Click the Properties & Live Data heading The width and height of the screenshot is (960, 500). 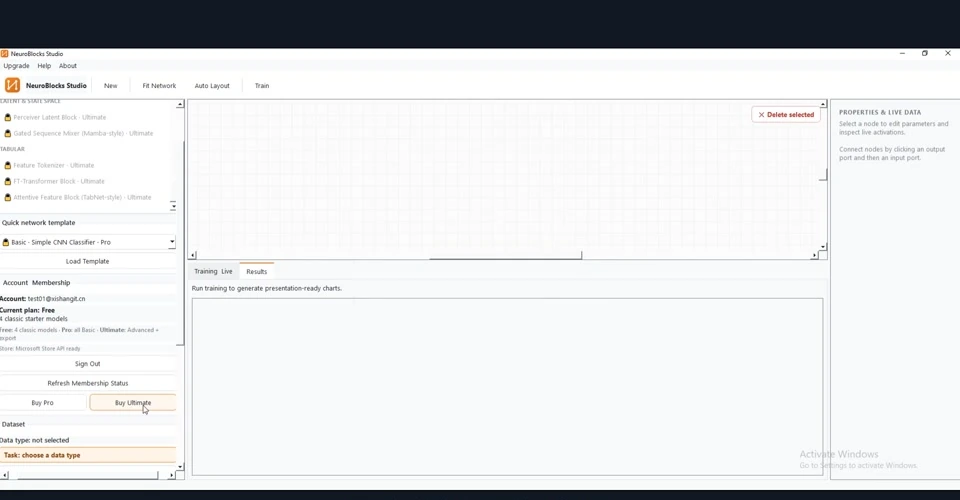pos(880,113)
